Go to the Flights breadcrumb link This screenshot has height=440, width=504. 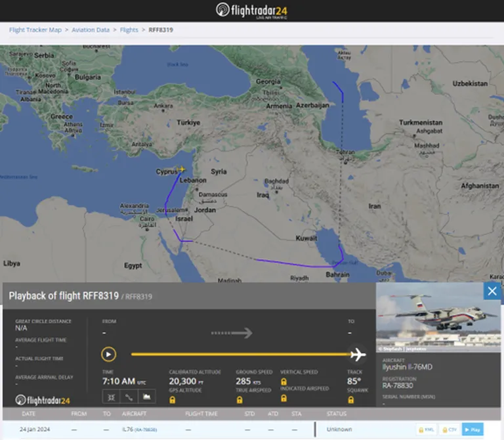[x=129, y=30]
